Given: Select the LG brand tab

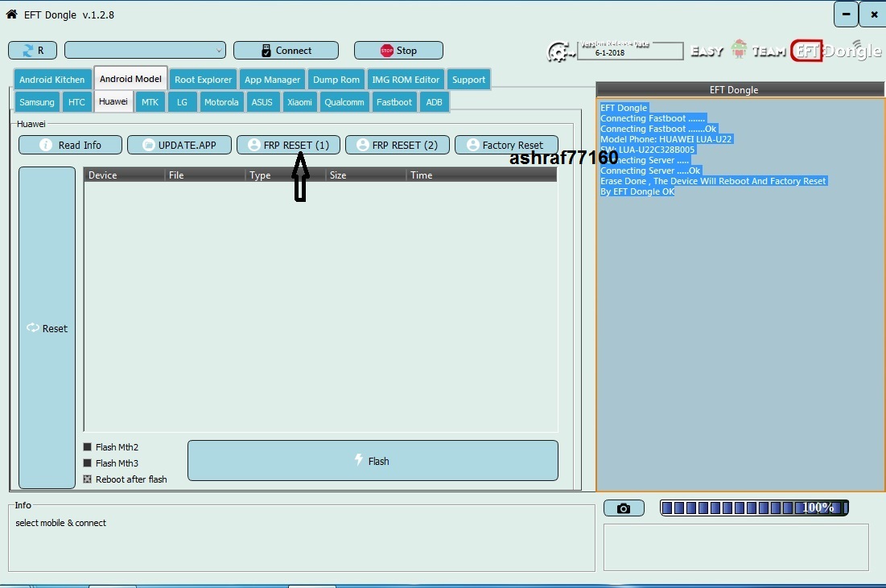Looking at the screenshot, I should [x=182, y=102].
